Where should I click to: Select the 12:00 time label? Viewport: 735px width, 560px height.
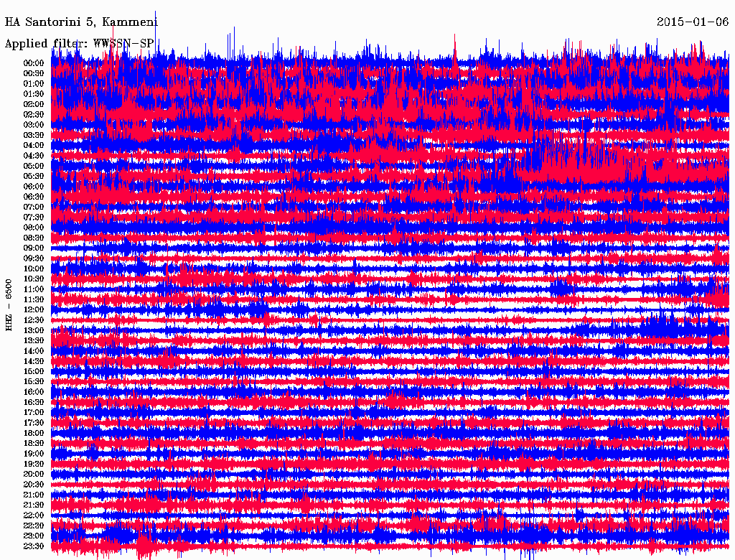(x=34, y=309)
